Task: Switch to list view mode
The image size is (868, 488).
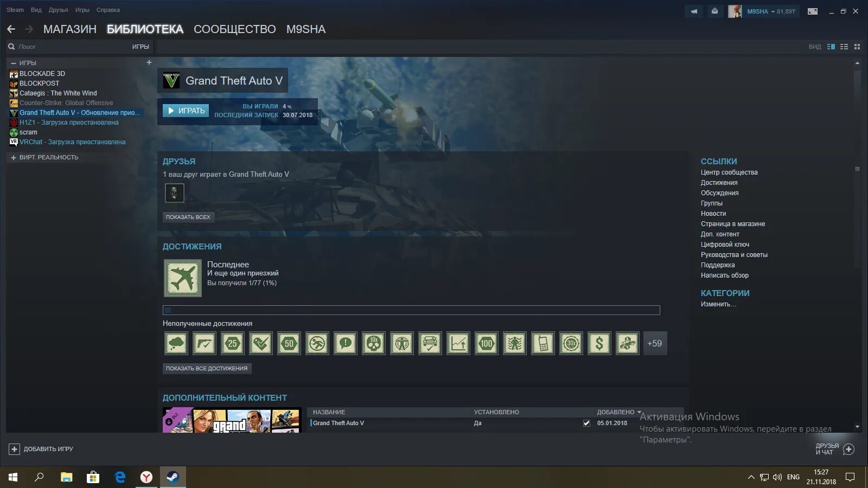Action: [844, 47]
